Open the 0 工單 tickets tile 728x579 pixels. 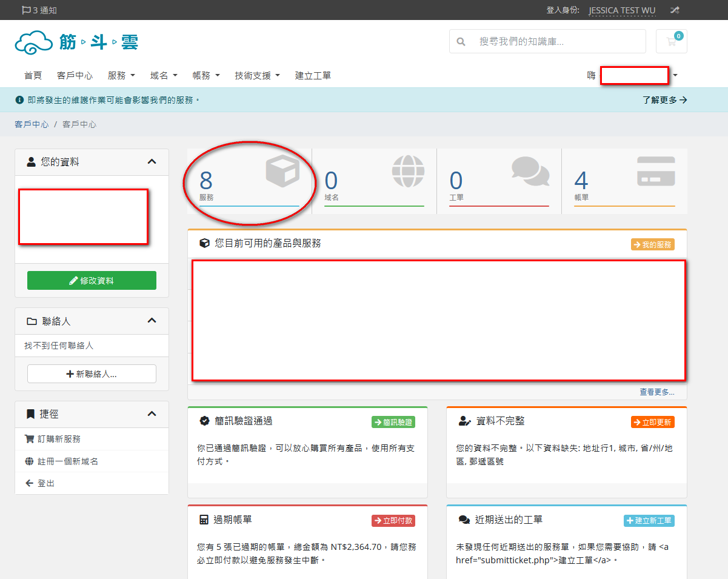(499, 181)
